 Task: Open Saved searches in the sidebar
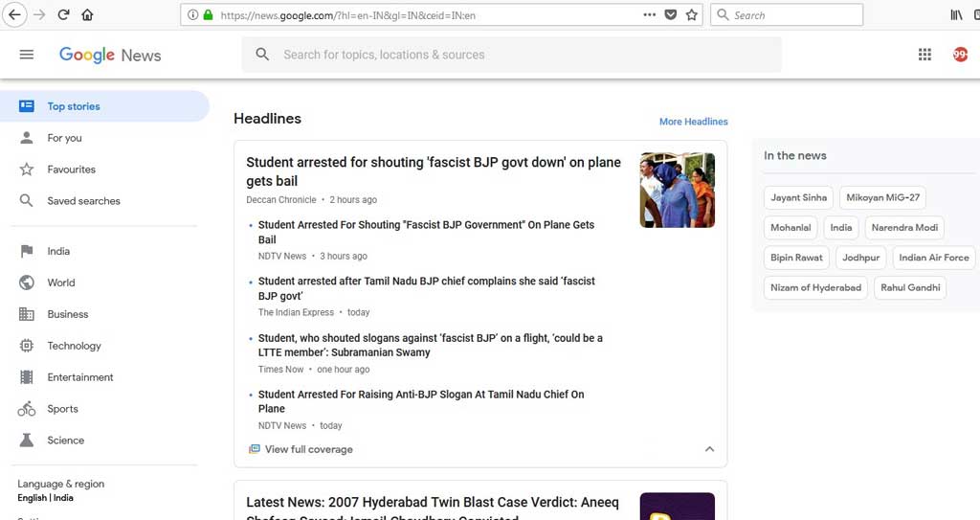pyautogui.click(x=84, y=201)
